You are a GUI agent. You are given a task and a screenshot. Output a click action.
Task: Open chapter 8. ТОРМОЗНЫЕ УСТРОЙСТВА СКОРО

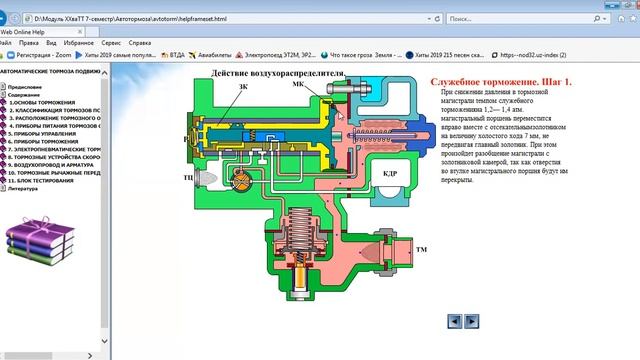tap(54, 157)
